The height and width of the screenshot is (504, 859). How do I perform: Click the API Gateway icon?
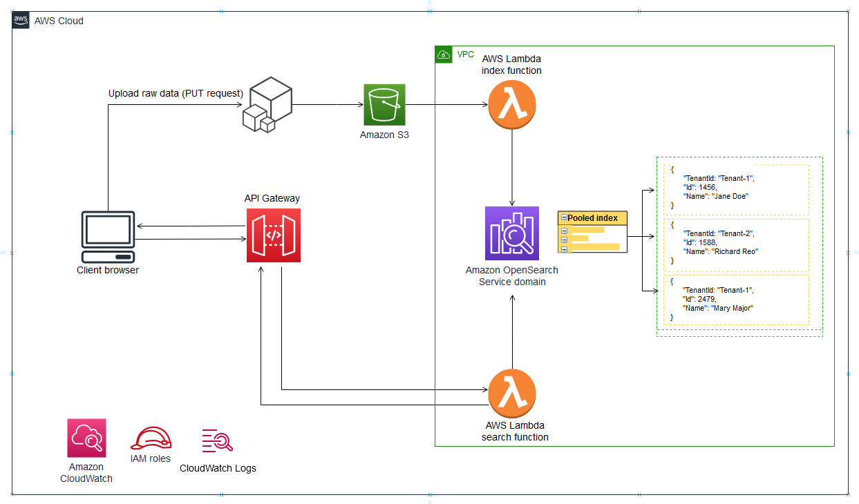pos(274,235)
